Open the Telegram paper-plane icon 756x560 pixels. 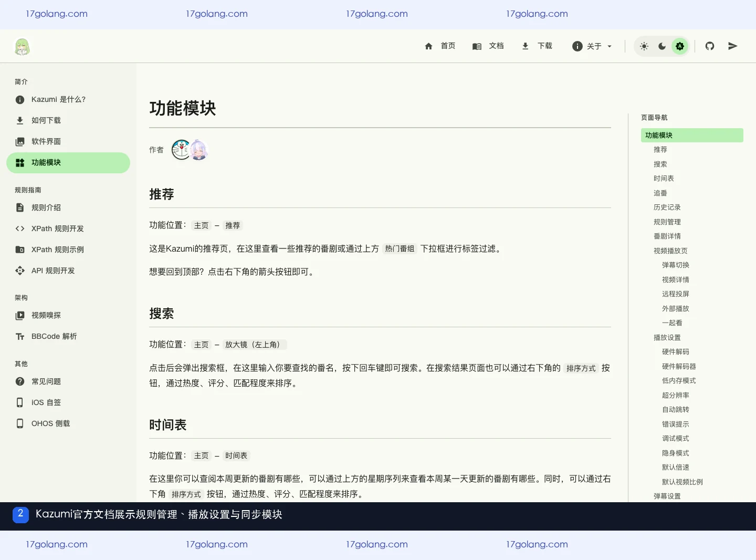point(733,46)
